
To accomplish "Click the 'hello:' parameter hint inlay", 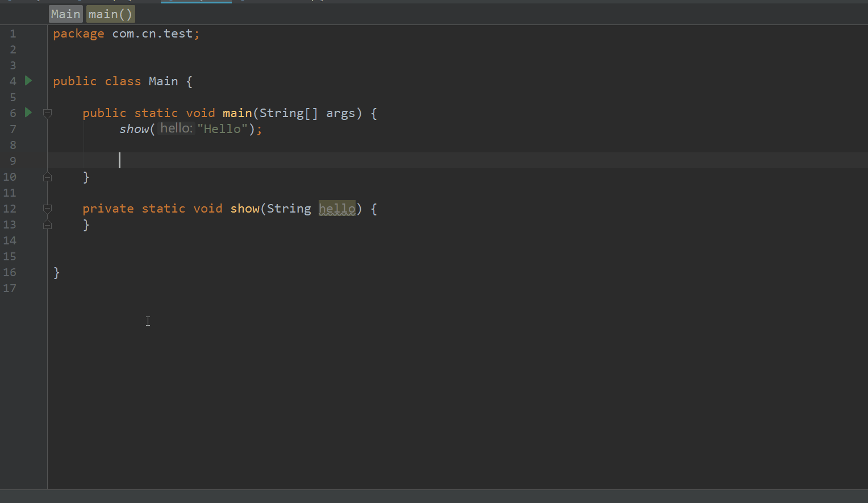I will pos(177,128).
